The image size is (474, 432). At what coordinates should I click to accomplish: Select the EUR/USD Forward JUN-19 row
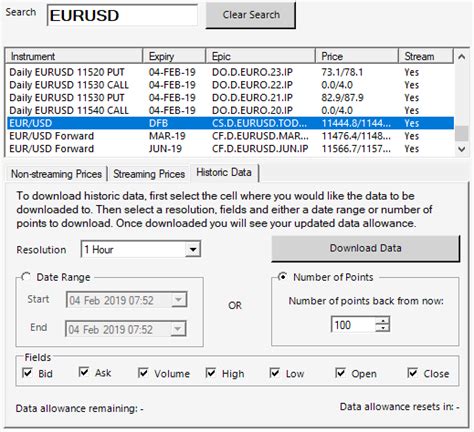pyautogui.click(x=230, y=149)
